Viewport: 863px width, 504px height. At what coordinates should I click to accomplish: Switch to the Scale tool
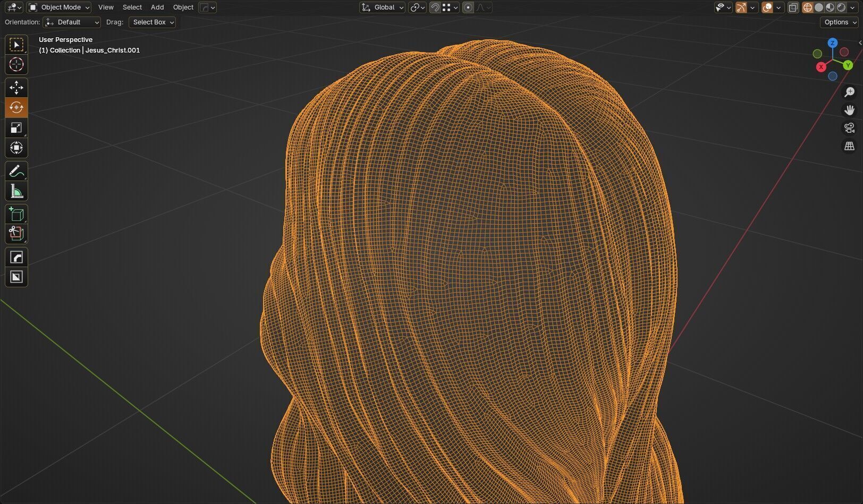(16, 128)
